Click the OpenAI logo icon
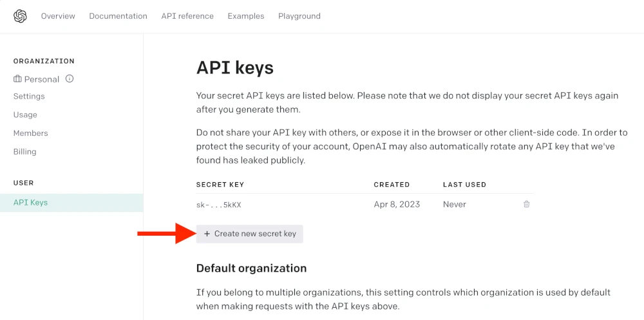Screen dimensions: 644x320 click(20, 17)
